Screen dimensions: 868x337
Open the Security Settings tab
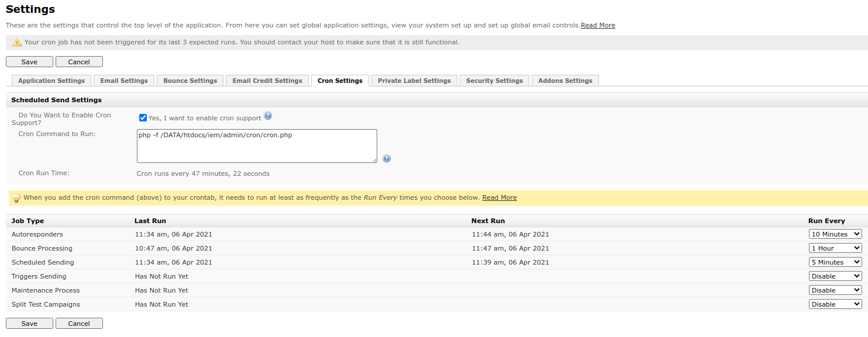(x=494, y=81)
